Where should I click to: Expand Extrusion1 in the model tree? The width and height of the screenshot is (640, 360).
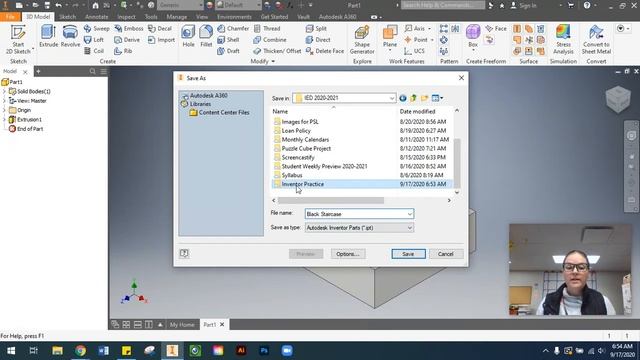click(4, 120)
